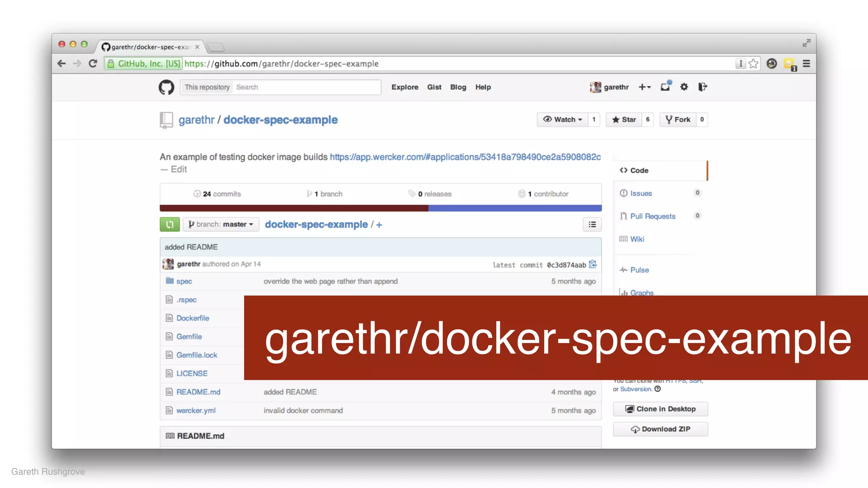Screen dimensions: 868x488
Task: Click stargazers count 6
Action: 648,119
